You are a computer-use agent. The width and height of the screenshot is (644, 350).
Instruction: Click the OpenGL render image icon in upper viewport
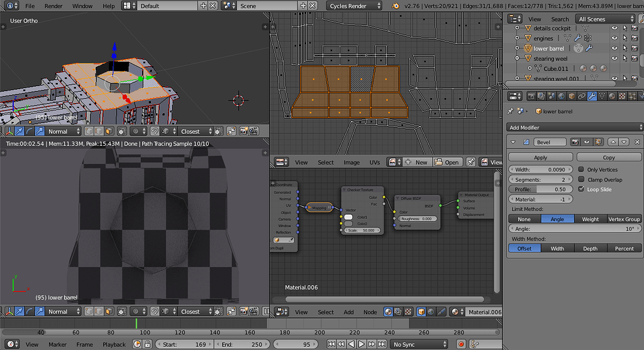point(243,131)
